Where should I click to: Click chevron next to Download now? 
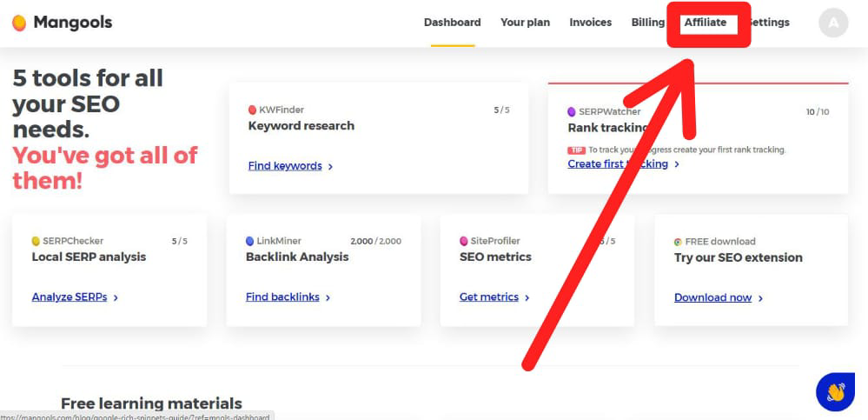click(x=760, y=298)
